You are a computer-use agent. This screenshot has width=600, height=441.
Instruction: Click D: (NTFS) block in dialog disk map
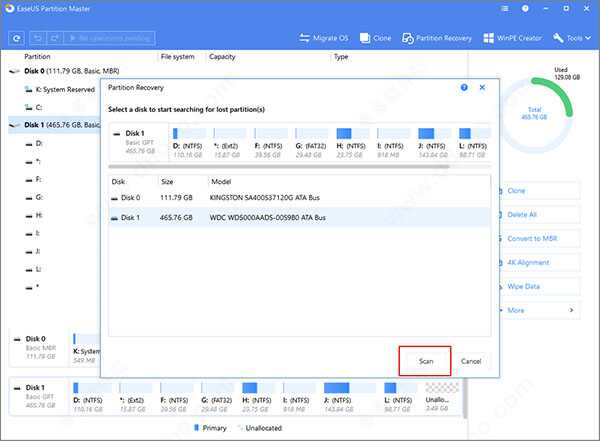tap(189, 143)
